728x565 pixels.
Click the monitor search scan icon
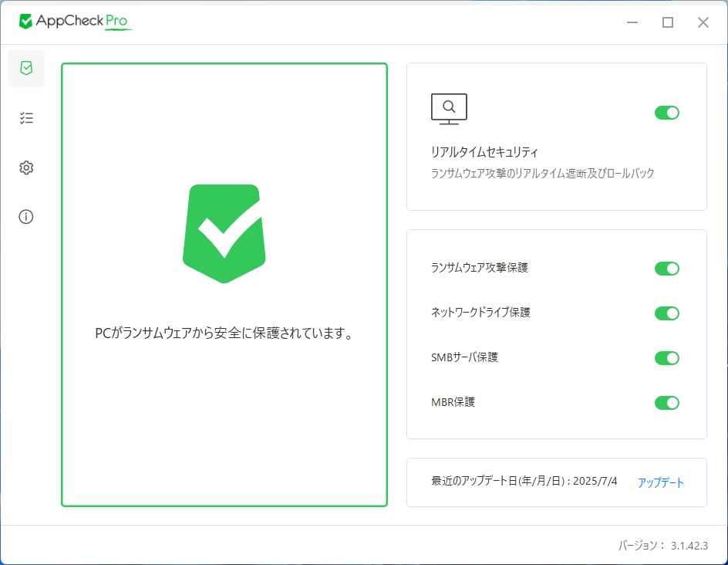449,108
